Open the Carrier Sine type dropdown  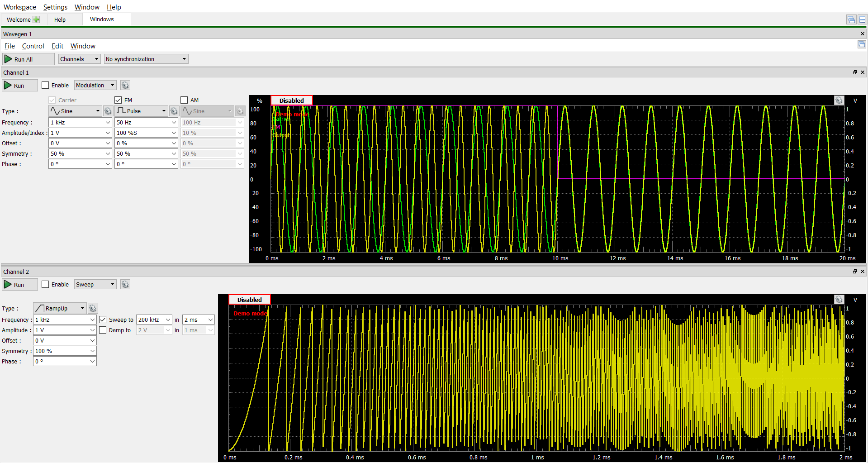(75, 111)
